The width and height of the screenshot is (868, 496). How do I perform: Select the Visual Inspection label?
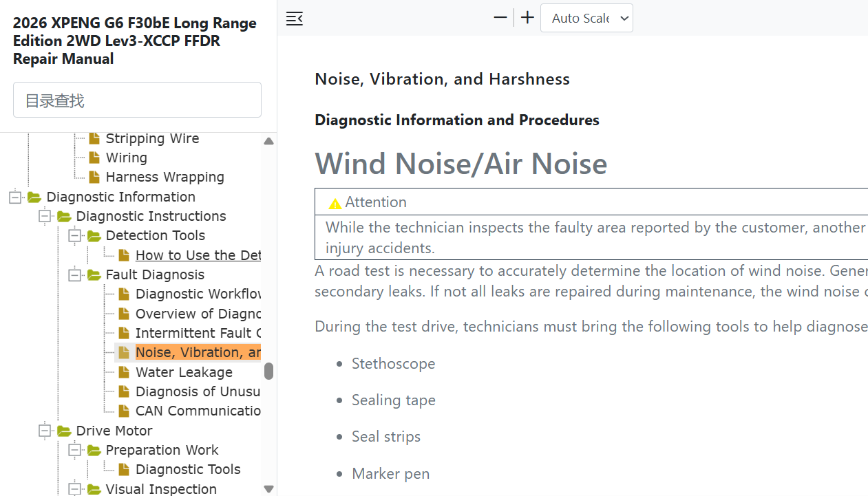coord(161,489)
